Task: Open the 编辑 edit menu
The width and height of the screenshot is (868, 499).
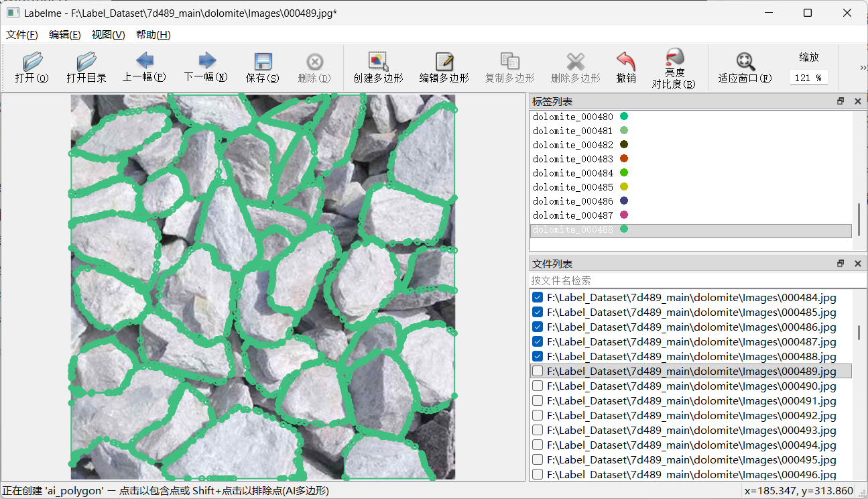Action: [64, 35]
